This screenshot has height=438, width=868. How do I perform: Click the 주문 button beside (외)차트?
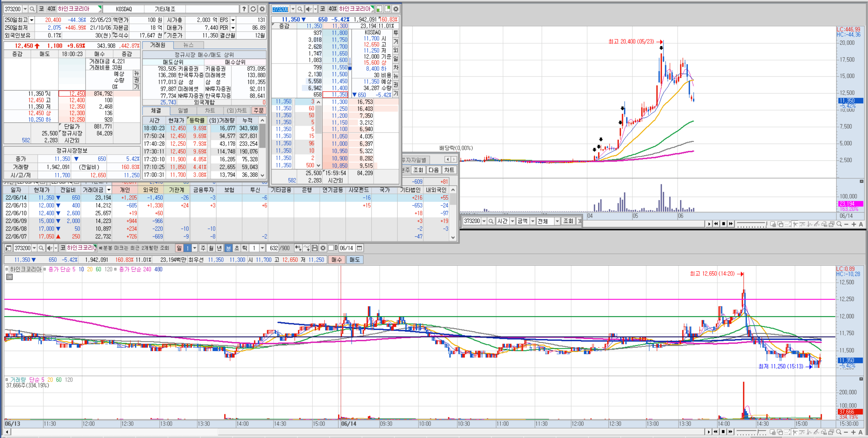point(258,110)
